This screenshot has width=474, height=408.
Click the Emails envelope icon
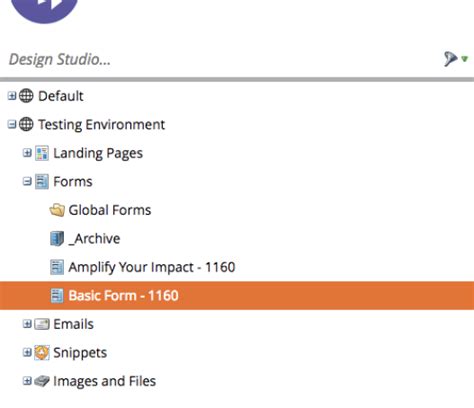tap(42, 324)
